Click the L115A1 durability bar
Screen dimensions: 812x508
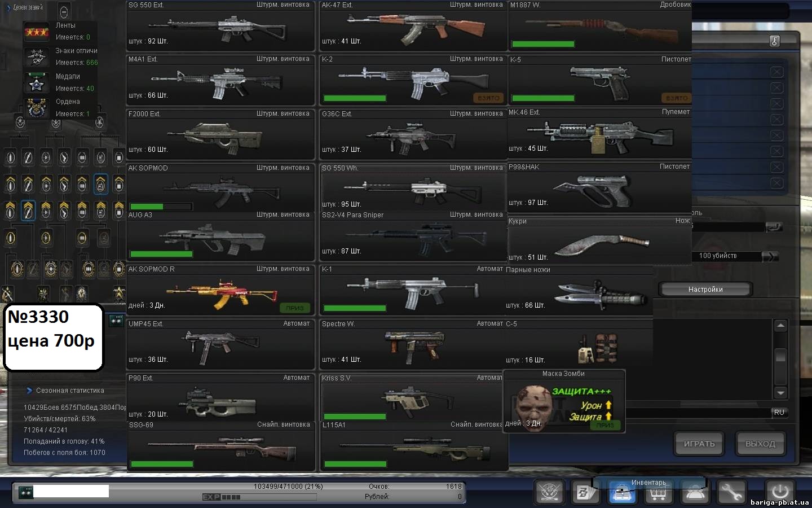(x=355, y=464)
